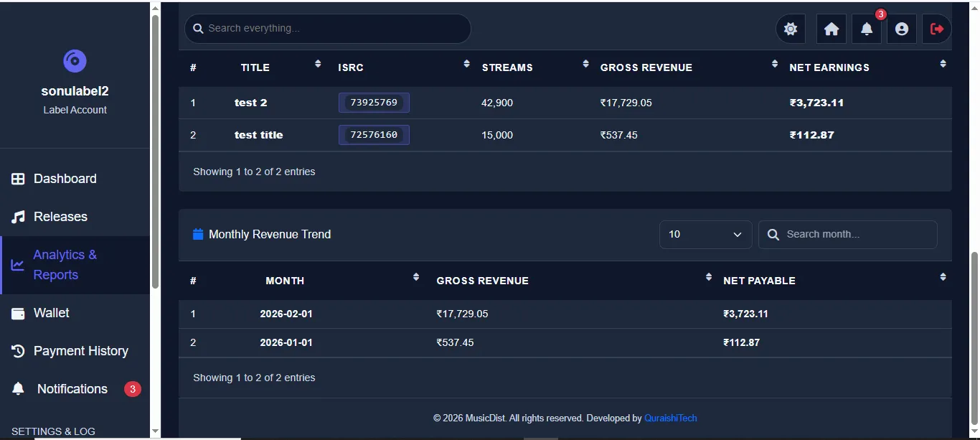Focus the Search month field
Screen dimensions: 980x440
tap(847, 235)
